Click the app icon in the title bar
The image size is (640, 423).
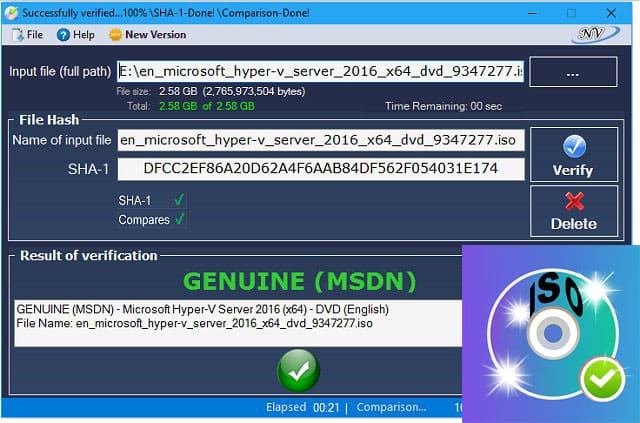[11, 13]
